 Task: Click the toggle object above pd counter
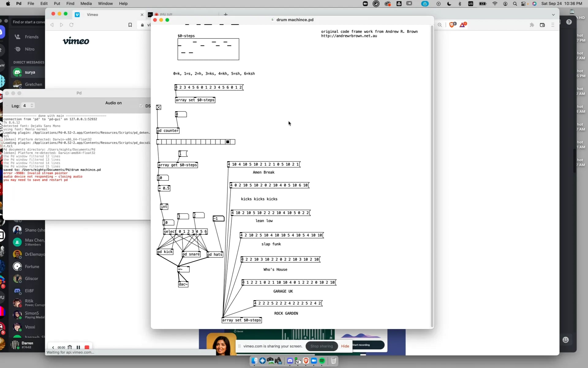coord(159,107)
